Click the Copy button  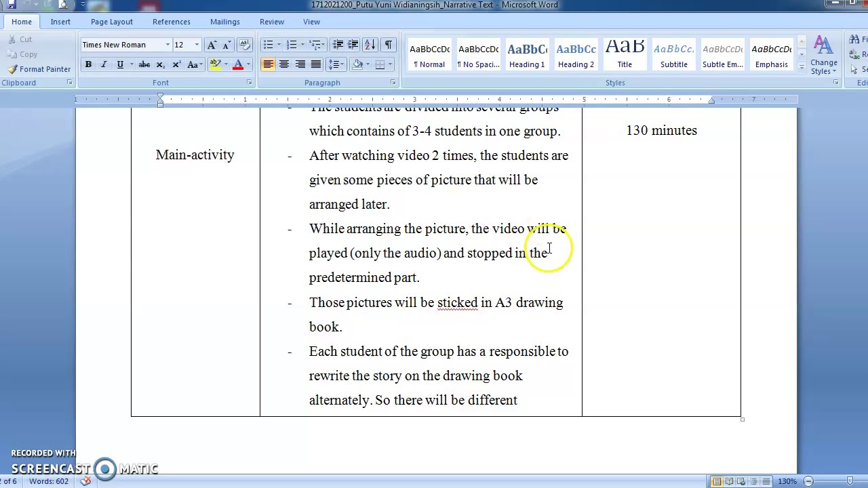(x=22, y=54)
